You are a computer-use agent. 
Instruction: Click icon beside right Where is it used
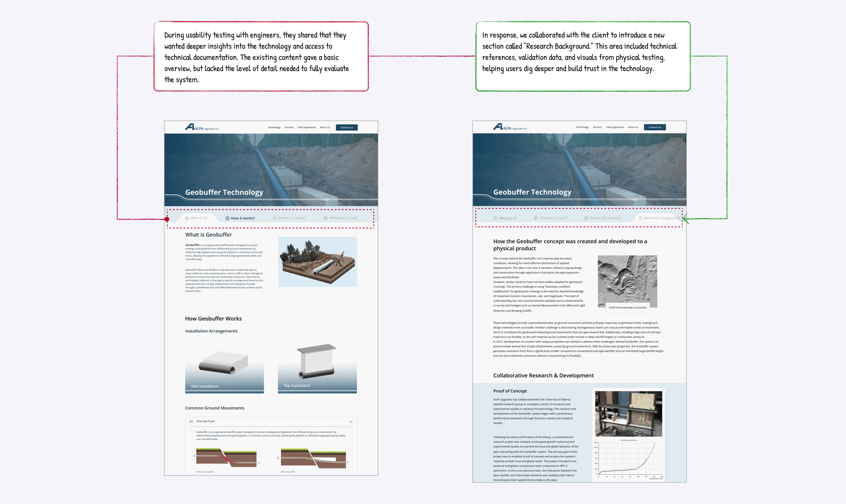tap(536, 218)
